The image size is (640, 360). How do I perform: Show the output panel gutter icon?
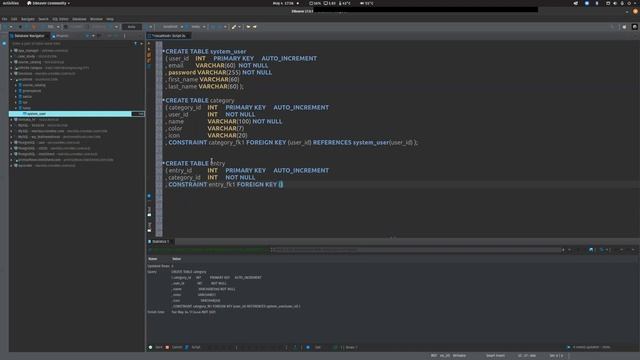coord(149,211)
